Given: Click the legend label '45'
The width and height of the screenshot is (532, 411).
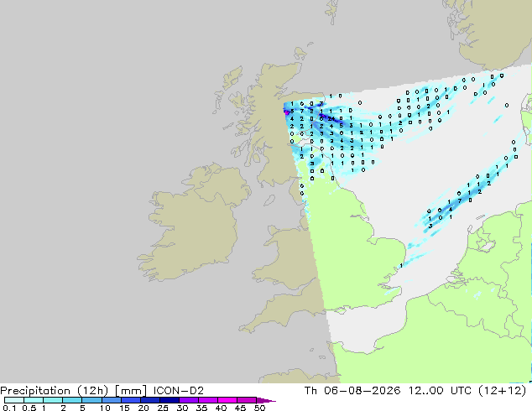Looking at the screenshot, I should pos(240,408).
